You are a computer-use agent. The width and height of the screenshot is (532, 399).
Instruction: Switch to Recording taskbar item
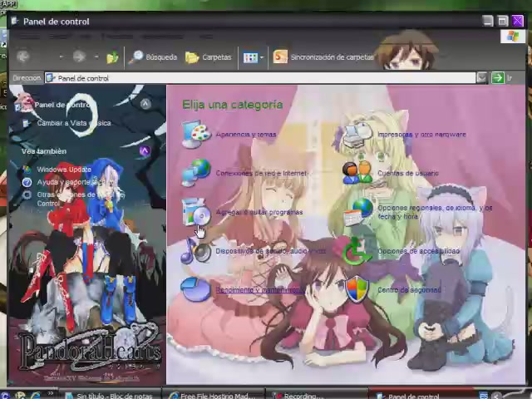pyautogui.click(x=317, y=395)
